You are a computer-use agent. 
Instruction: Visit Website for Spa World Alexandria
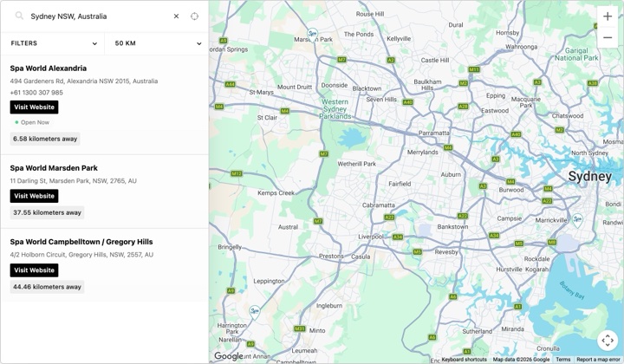pos(34,107)
